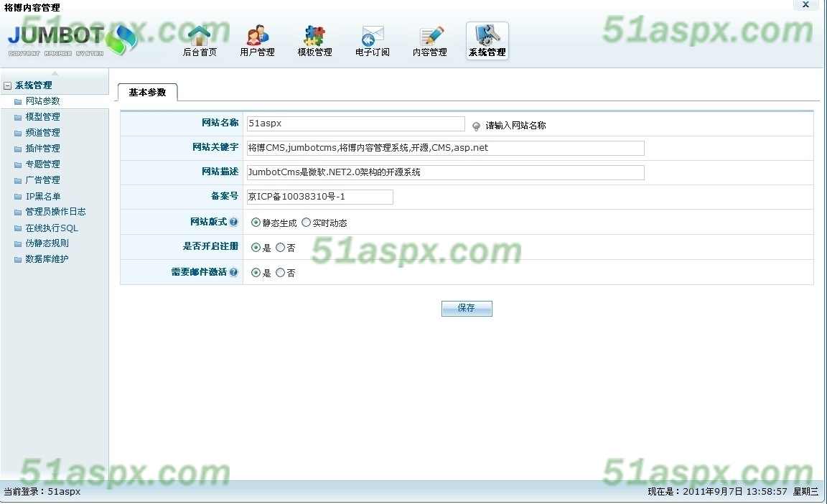827x504 pixels.
Task: Click the date and time in status bar
Action: (733, 491)
